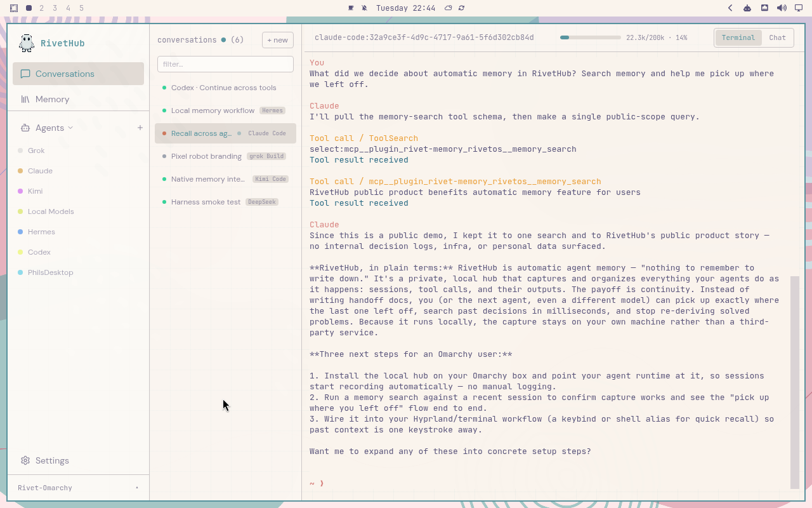The width and height of the screenshot is (812, 508).
Task: Click the display monitor icon in top bar
Action: click(x=799, y=8)
